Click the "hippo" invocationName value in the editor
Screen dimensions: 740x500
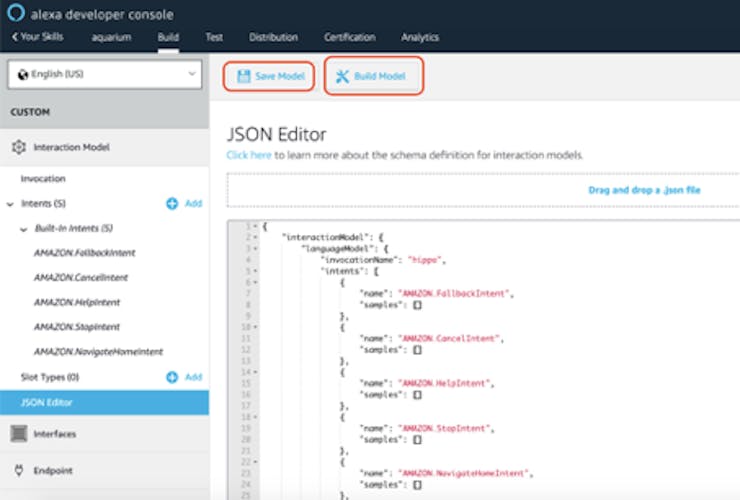tap(424, 260)
